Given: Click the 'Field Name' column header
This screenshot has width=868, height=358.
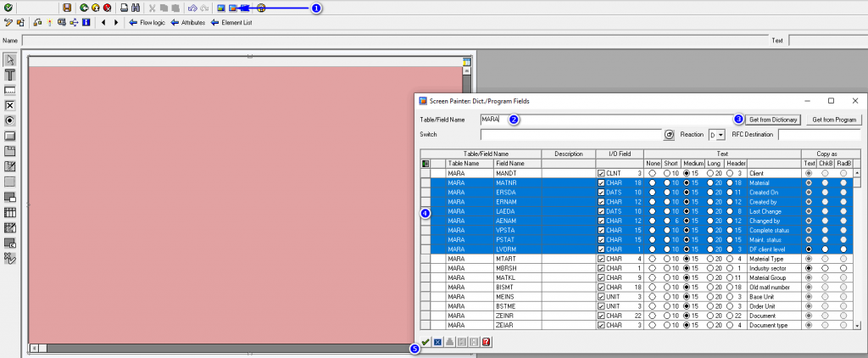Looking at the screenshot, I should (518, 164).
